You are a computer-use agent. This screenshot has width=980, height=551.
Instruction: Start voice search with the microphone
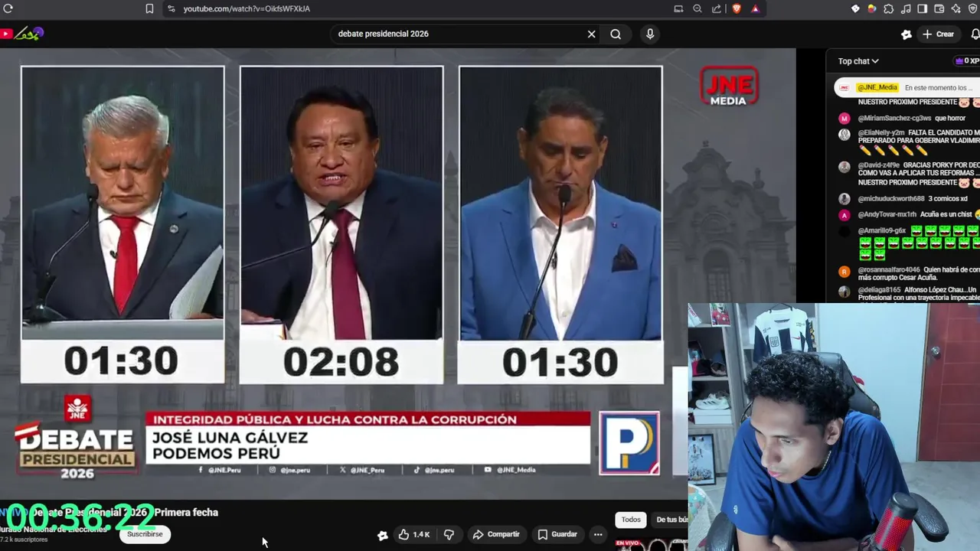pyautogui.click(x=650, y=34)
